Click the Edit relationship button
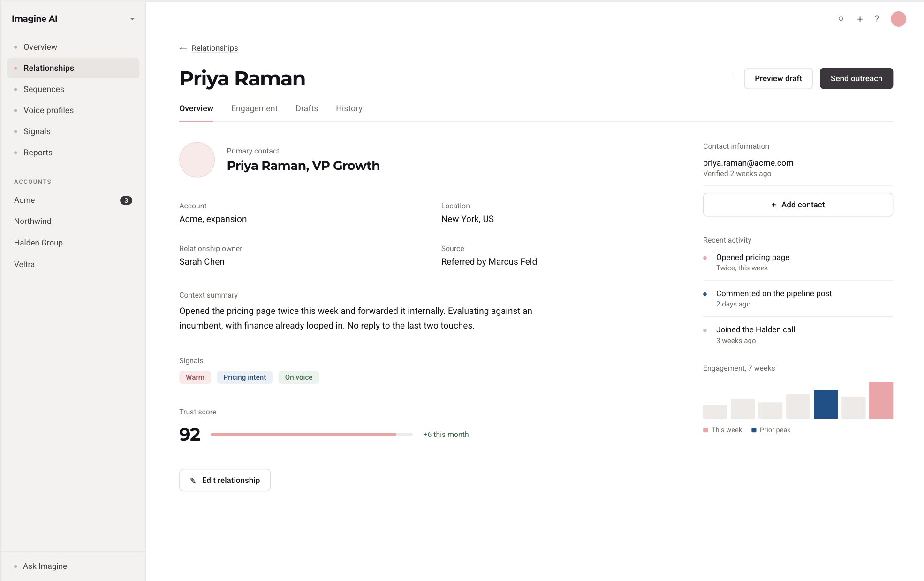 click(x=225, y=480)
